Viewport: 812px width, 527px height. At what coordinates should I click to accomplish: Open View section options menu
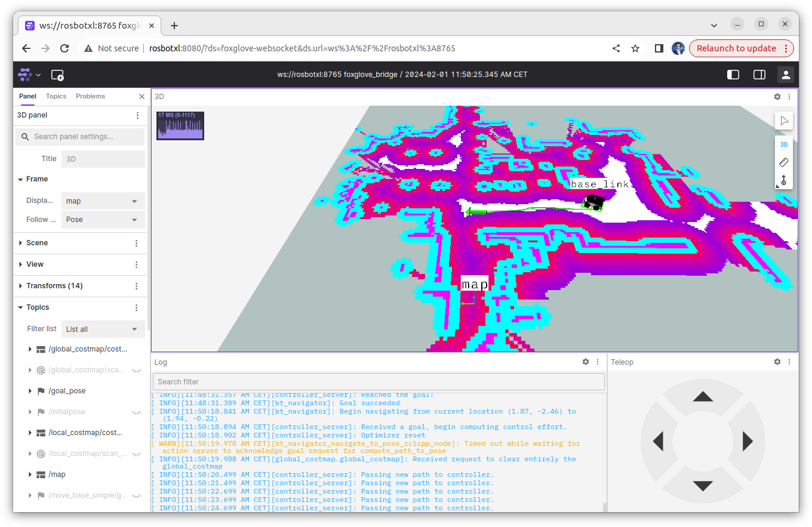136,265
